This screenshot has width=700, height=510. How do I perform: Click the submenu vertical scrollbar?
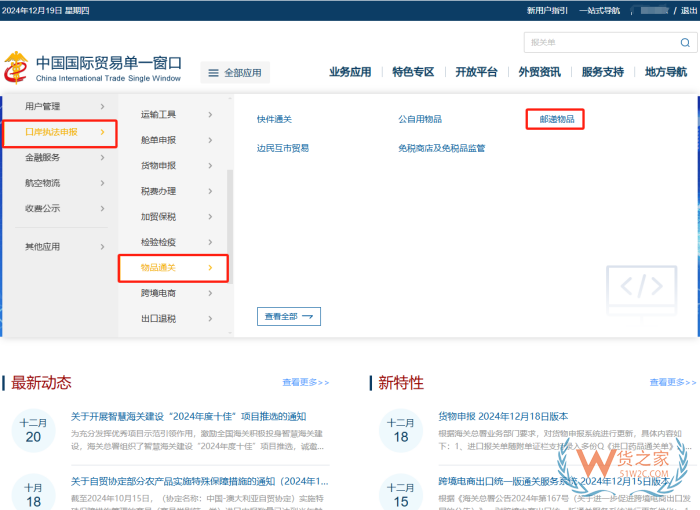pos(230,226)
